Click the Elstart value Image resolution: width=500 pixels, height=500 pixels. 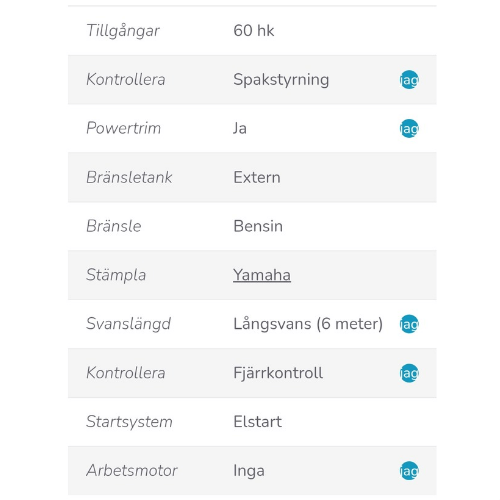coord(257,422)
